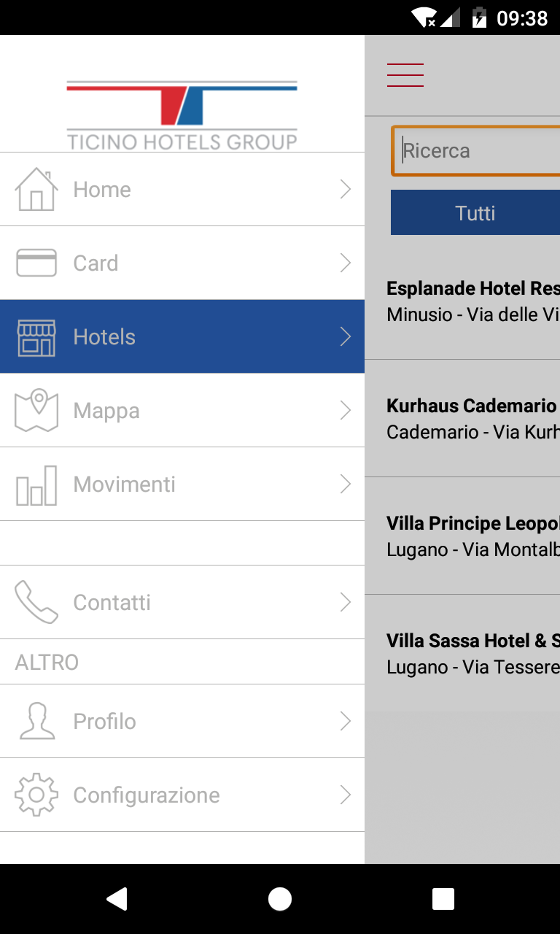The height and width of the screenshot is (934, 560).
Task: Select Contatti menu item
Action: point(182,602)
